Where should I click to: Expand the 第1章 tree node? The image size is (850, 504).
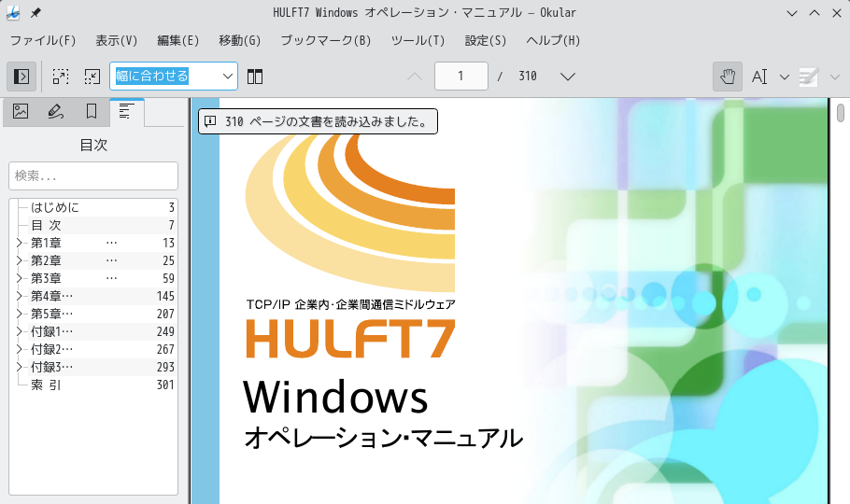(x=20, y=243)
